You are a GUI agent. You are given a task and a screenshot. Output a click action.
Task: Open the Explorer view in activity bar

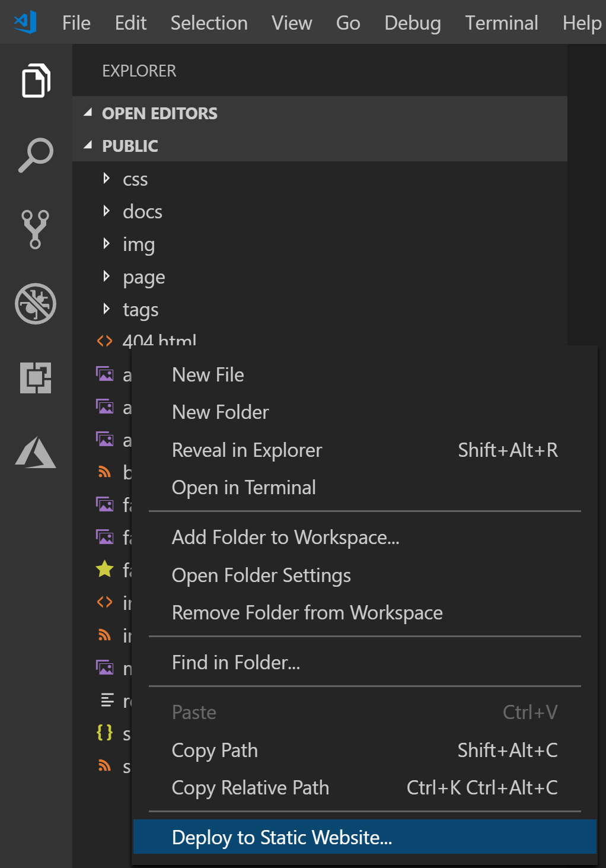(36, 80)
